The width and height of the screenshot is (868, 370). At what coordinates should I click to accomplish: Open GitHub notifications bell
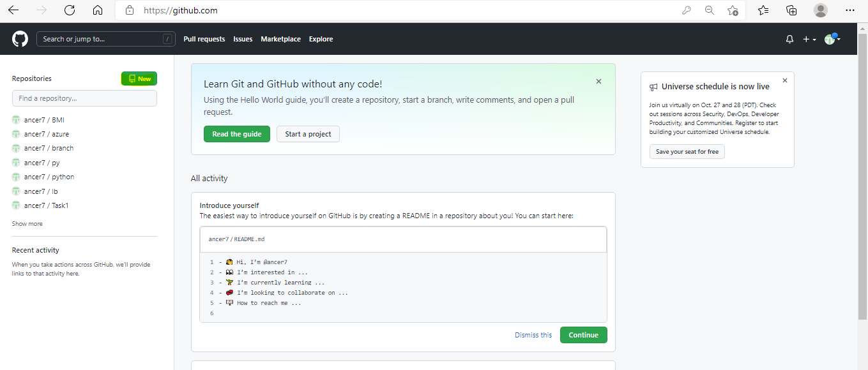(789, 40)
